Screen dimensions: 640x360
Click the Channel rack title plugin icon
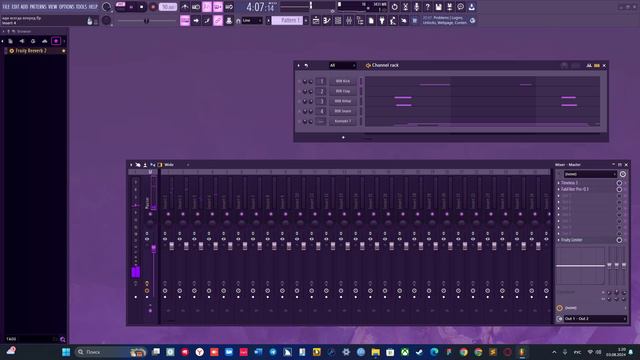(368, 65)
